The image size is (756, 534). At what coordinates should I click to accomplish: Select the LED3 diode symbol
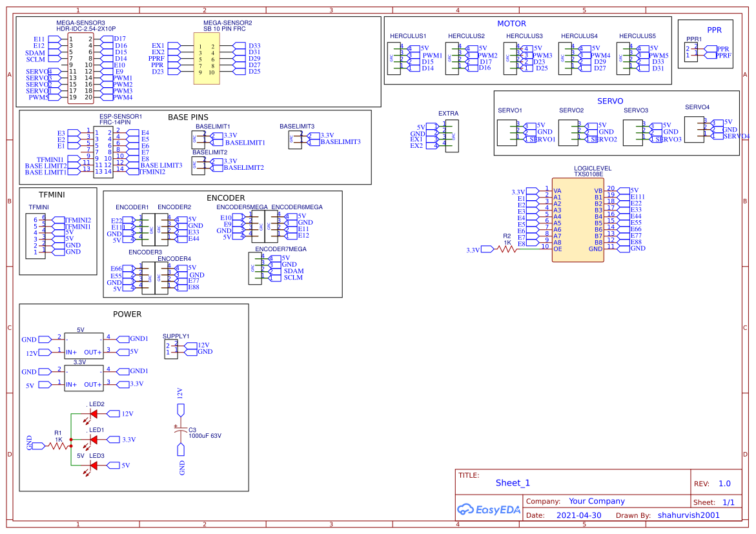(93, 465)
